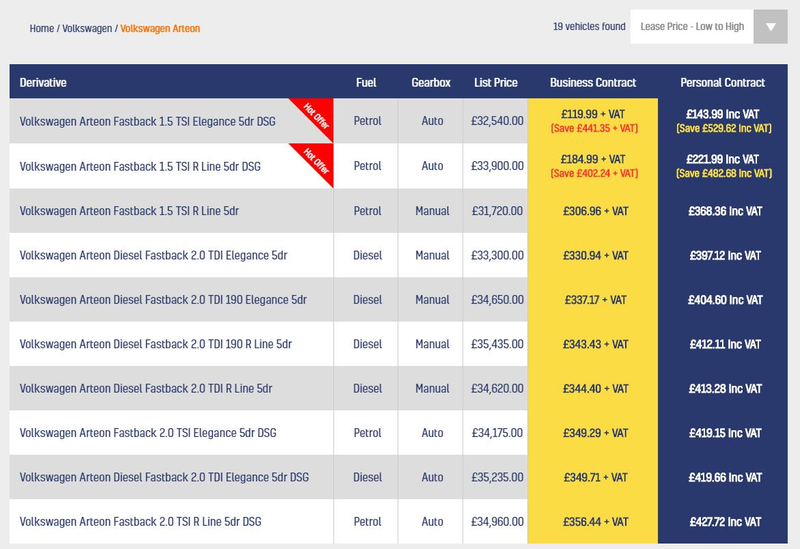Click list price £32,540.00
This screenshot has width=800, height=549.
pyautogui.click(x=497, y=121)
